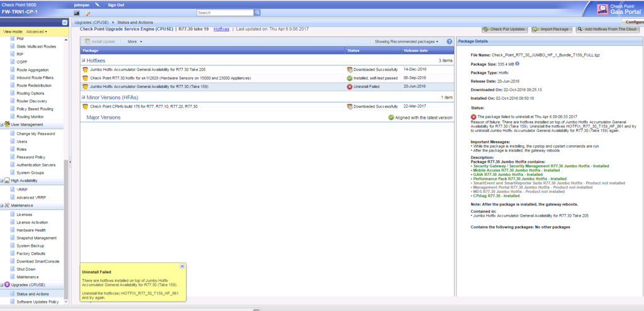
Task: Open Showing Recommended packages dropdown
Action: point(407,41)
